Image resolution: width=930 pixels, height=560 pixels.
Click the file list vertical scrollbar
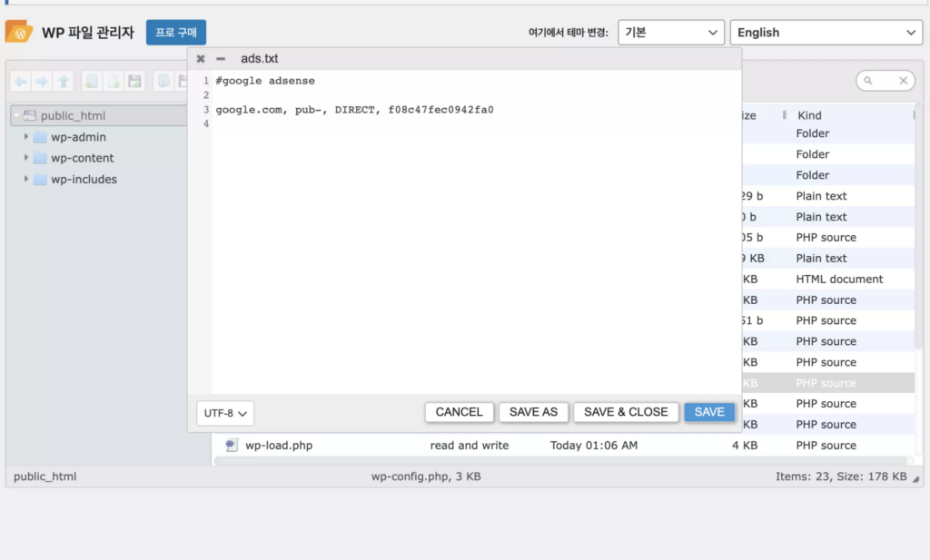click(x=919, y=225)
